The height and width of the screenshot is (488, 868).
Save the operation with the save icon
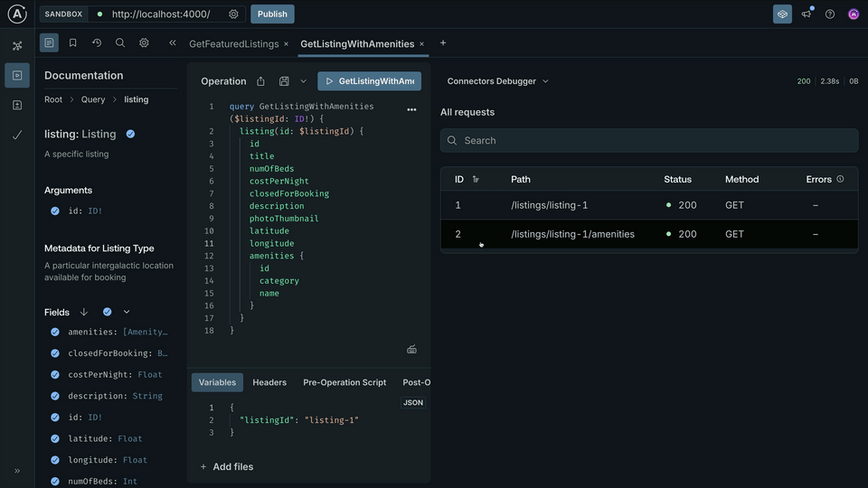coord(284,81)
